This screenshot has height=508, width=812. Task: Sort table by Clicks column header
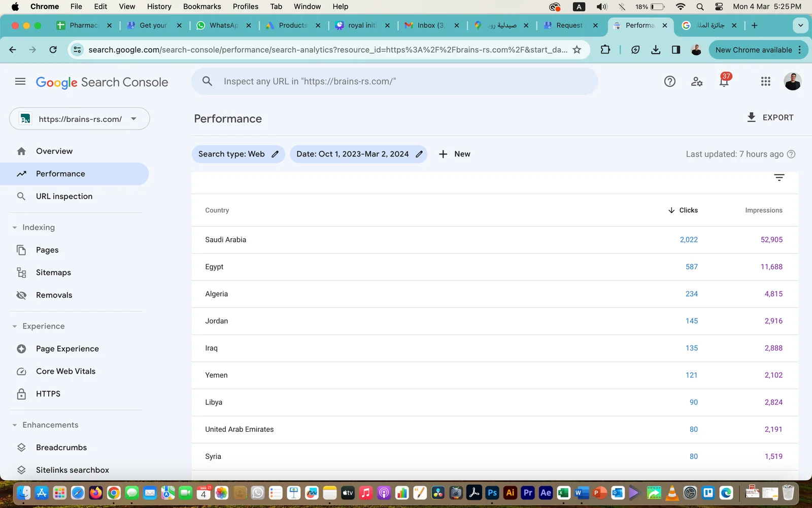coord(683,210)
